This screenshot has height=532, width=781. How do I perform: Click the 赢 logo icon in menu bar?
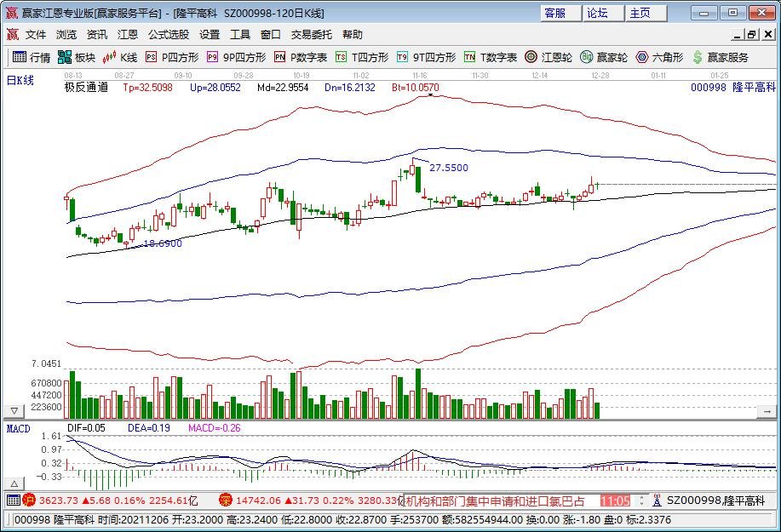(x=13, y=34)
